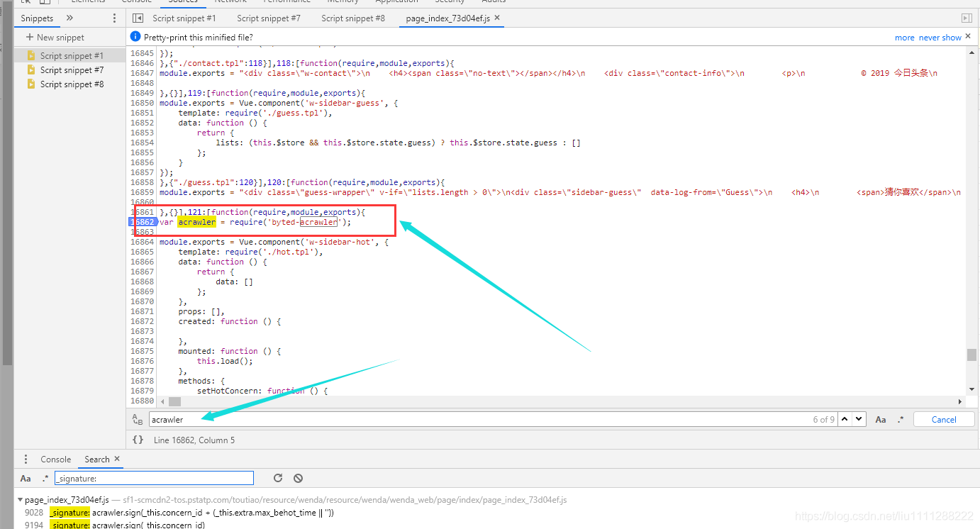Image resolution: width=980 pixels, height=529 pixels.
Task: Toggle the file navigator pane
Action: (x=138, y=18)
